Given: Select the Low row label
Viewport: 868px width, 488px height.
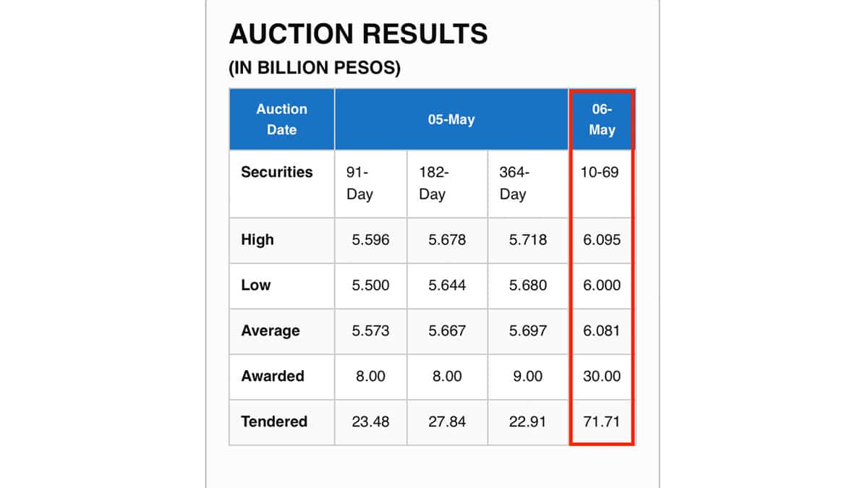Looking at the screenshot, I should 256,285.
